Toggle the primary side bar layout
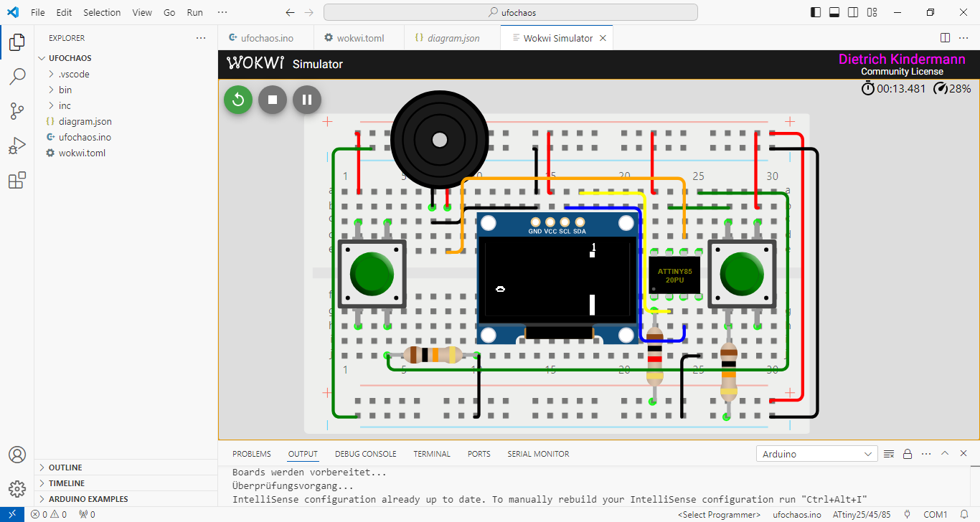The image size is (980, 522). click(816, 12)
